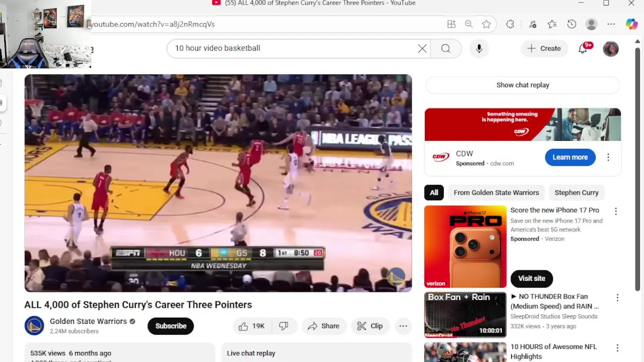Add this page to favorites star

point(487,24)
